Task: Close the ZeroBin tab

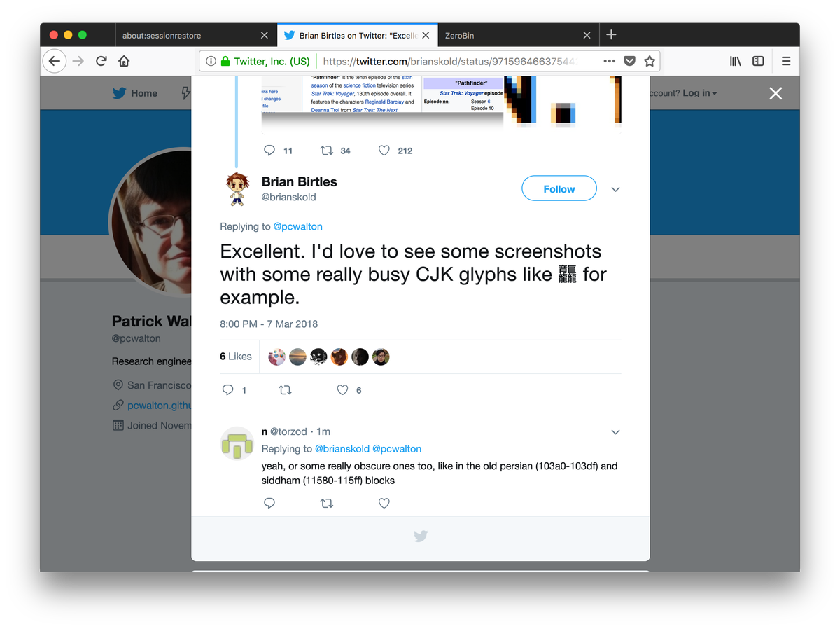Action: (587, 35)
